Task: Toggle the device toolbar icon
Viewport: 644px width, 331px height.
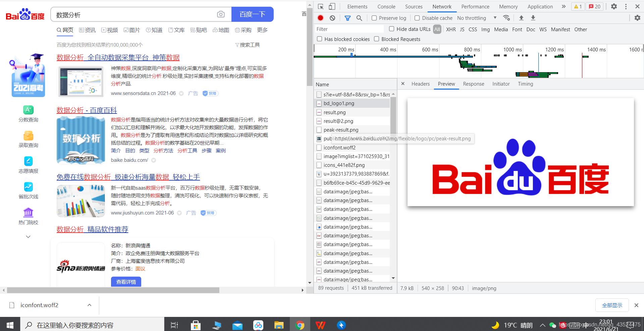Action: point(332,7)
